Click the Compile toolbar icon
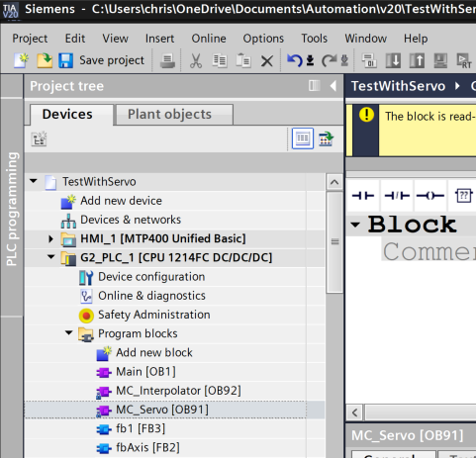The width and height of the screenshot is (476, 458). click(369, 60)
